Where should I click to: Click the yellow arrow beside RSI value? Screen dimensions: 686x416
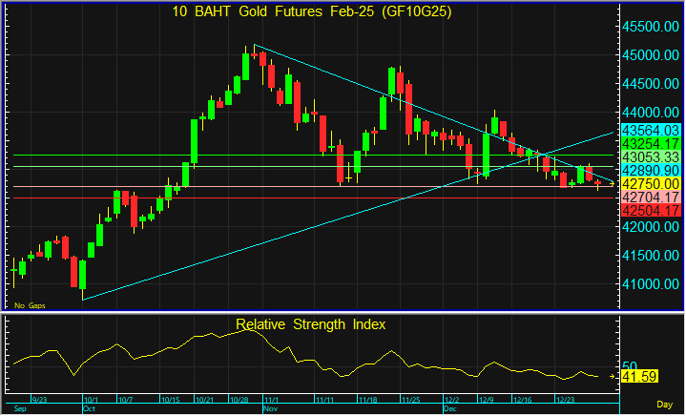612,376
